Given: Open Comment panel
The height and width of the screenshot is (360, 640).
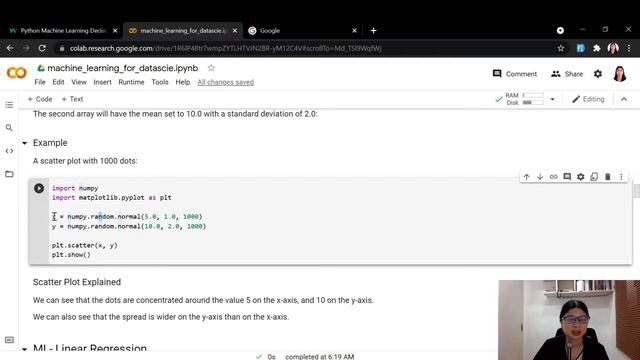Looking at the screenshot, I should pyautogui.click(x=515, y=74).
